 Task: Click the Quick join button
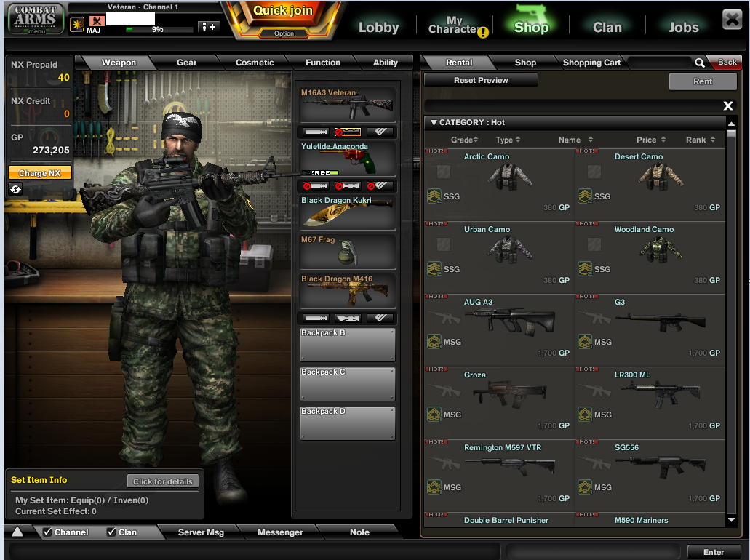pos(283,10)
